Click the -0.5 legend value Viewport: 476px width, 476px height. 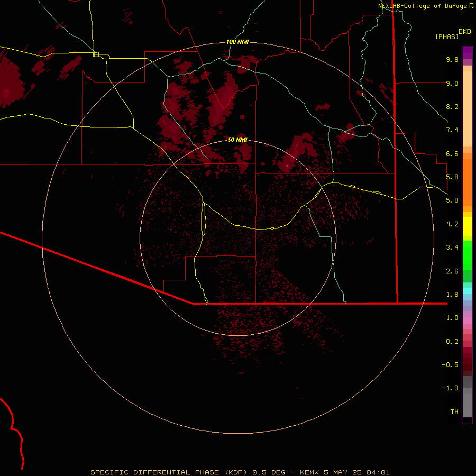pos(450,365)
